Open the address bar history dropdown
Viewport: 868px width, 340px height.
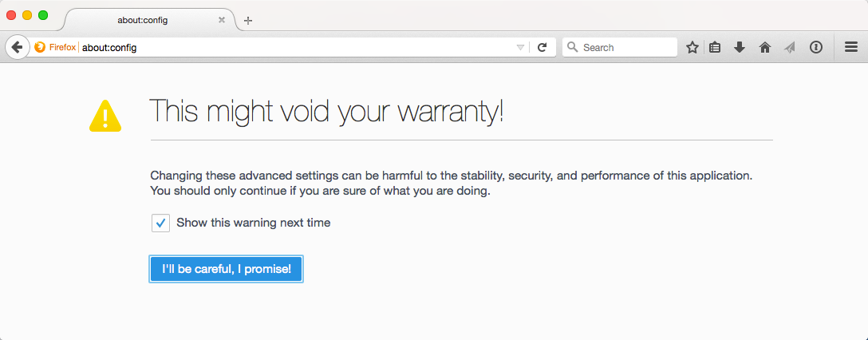click(520, 48)
